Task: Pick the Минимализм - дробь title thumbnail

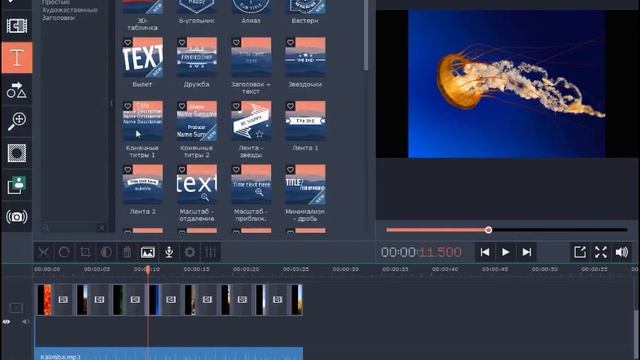Action: click(x=305, y=184)
